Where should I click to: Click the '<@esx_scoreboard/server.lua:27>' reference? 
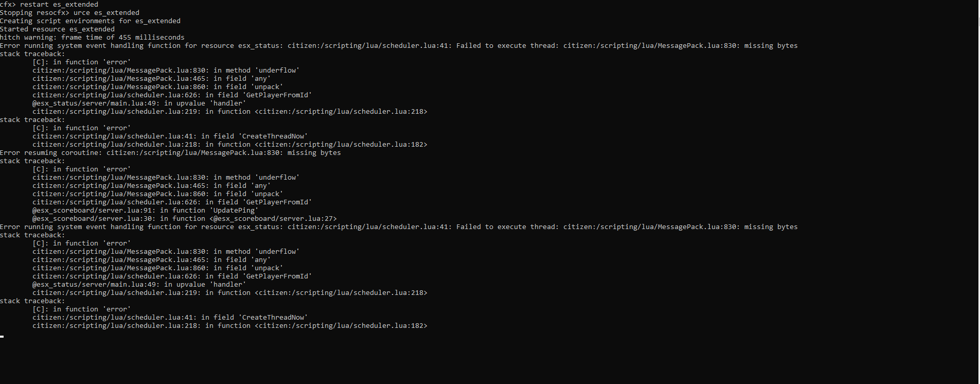pos(273,218)
